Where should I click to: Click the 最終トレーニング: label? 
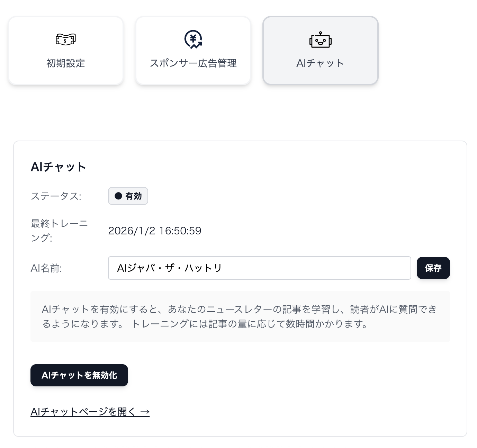pos(59,231)
